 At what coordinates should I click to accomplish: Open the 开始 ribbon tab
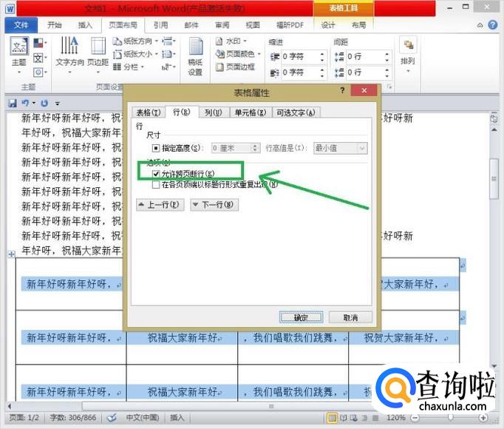pyautogui.click(x=55, y=25)
